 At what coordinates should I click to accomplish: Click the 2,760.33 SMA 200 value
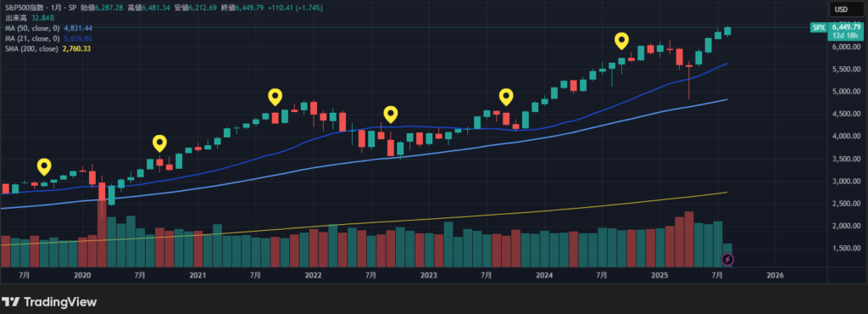[x=76, y=48]
